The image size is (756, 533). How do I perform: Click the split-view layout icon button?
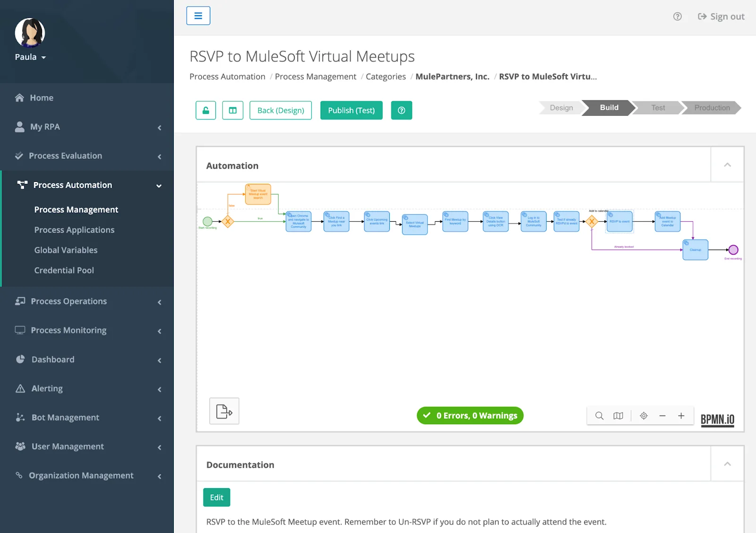(233, 110)
